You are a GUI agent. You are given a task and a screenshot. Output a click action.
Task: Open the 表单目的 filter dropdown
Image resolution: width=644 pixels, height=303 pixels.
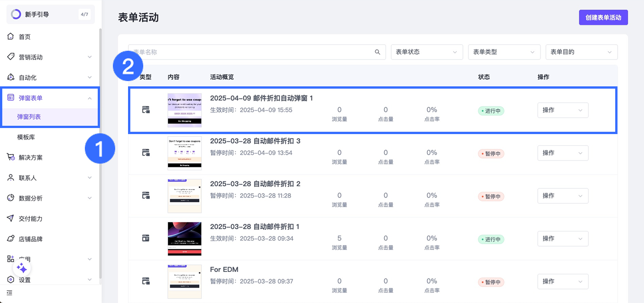point(581,52)
